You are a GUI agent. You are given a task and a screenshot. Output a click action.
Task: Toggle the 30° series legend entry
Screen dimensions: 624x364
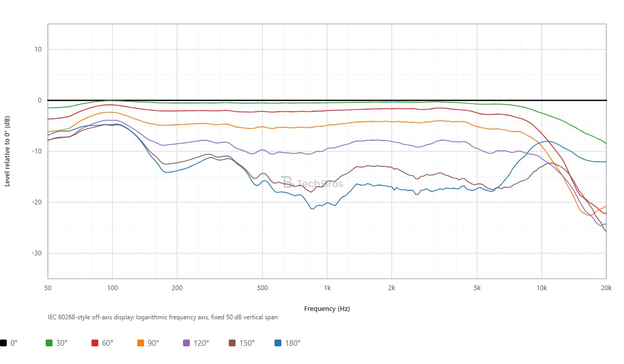57,343
